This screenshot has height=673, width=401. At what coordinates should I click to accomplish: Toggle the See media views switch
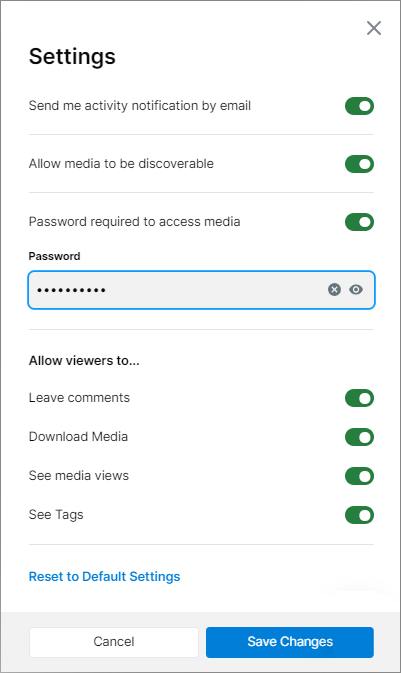pyautogui.click(x=359, y=476)
